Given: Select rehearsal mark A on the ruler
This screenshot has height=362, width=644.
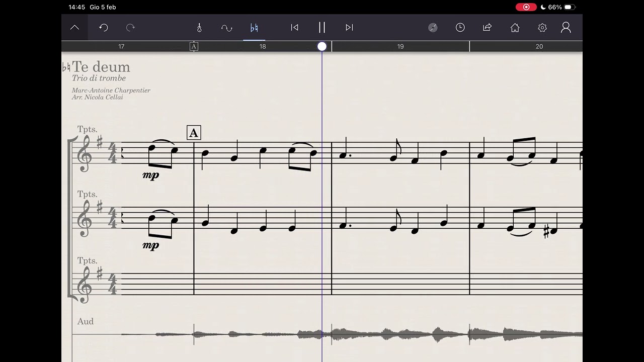Looking at the screenshot, I should [x=194, y=46].
